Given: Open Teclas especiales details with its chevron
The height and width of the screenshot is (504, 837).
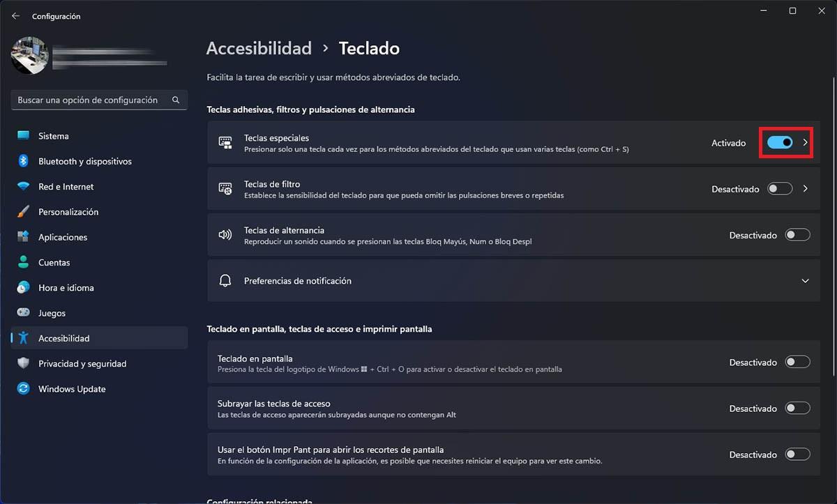Looking at the screenshot, I should click(806, 142).
